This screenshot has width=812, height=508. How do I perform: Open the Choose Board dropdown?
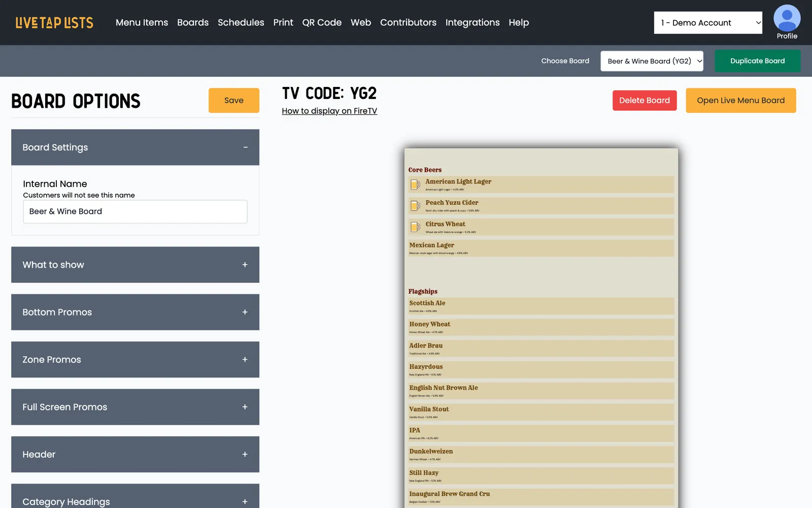[x=652, y=61]
